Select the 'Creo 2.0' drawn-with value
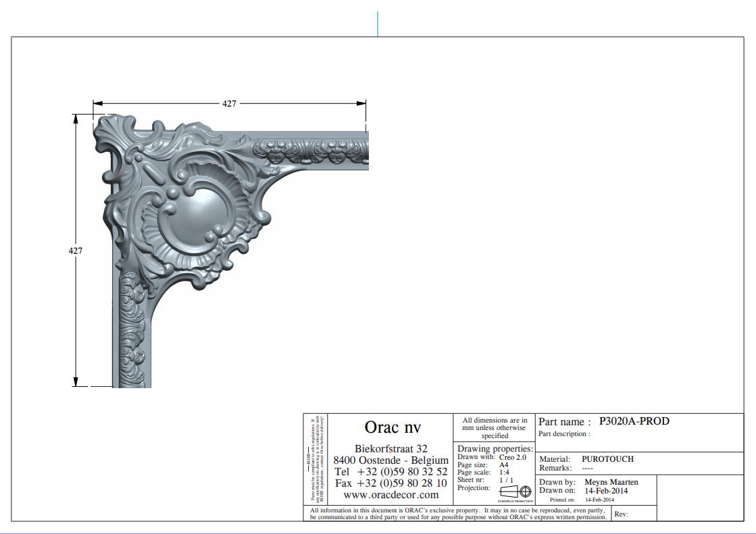 click(x=513, y=457)
